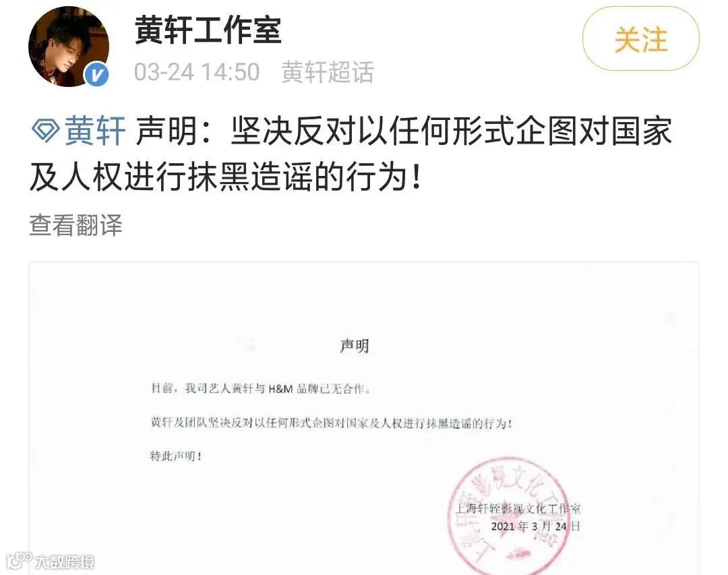Click the 上海轩轻影视文化工作室 signature line

click(518, 508)
